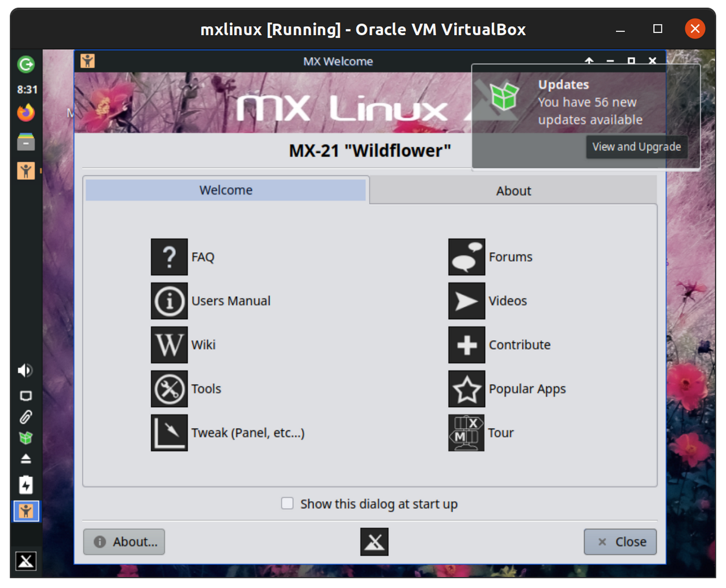Image resolution: width=726 pixels, height=588 pixels.
Task: Click View and Upgrade in updates notification
Action: click(x=636, y=147)
